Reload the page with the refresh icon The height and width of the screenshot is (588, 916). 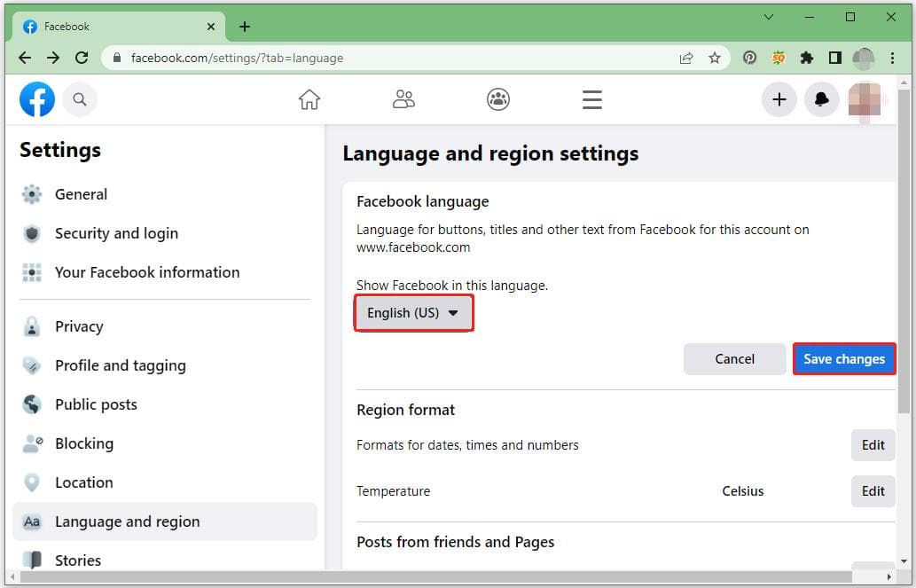82,58
